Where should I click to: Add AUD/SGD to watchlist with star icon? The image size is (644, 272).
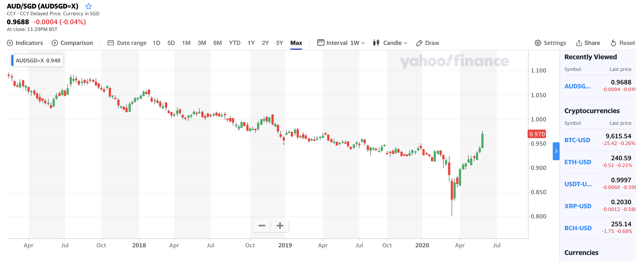tap(89, 6)
